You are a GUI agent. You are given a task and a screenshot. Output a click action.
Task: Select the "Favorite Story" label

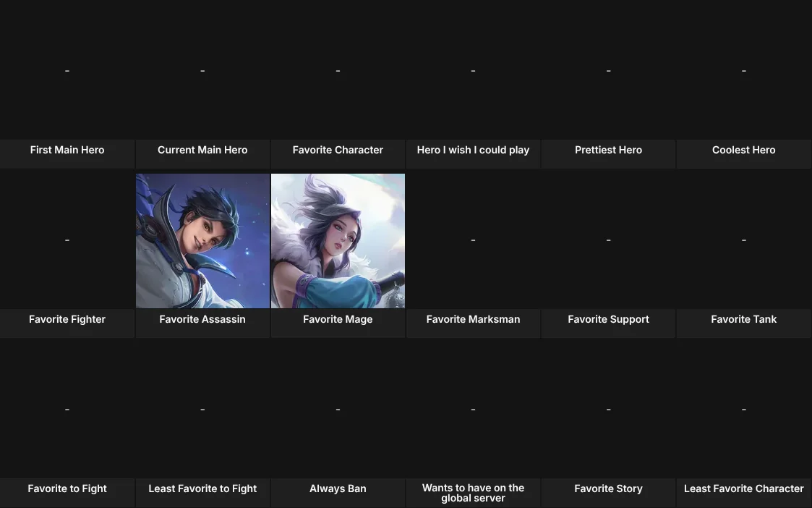point(609,488)
